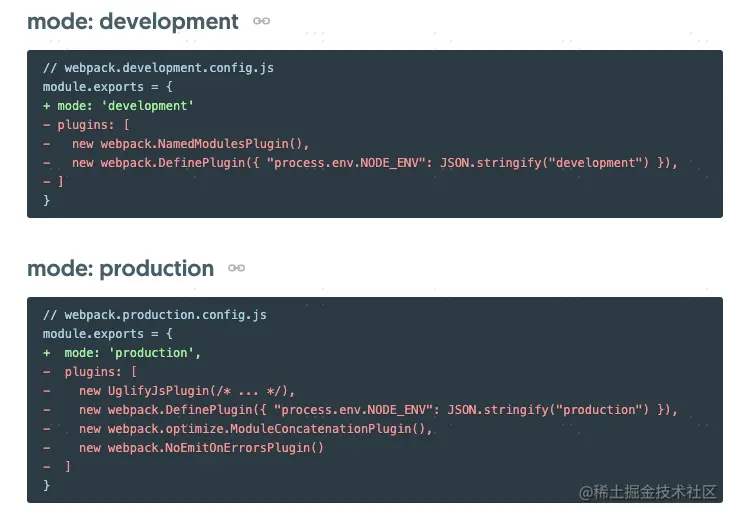This screenshot has height=518, width=734.
Task: Click 'module.exports = {' in the development code block
Action: coord(108,87)
